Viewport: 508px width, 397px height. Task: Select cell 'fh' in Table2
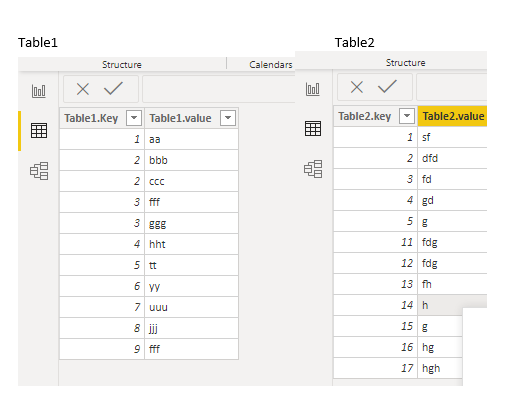[452, 284]
